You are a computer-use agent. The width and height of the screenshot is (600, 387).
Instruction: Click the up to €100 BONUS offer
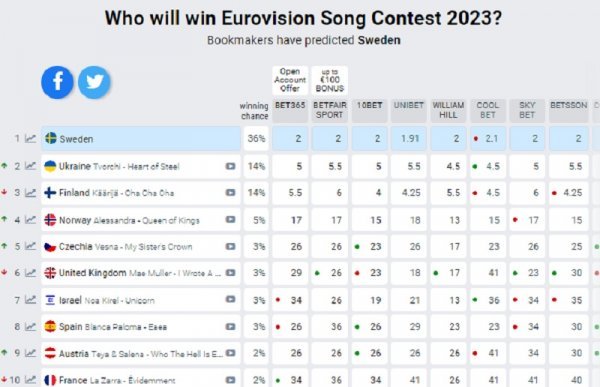coord(329,80)
